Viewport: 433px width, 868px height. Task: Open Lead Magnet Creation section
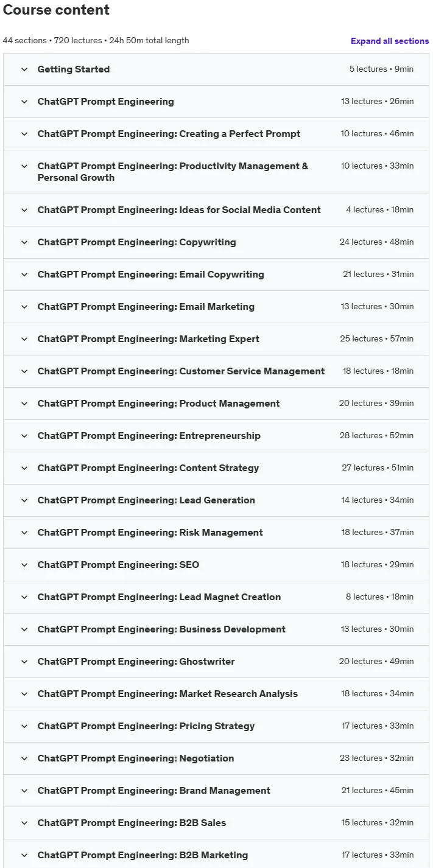[216, 597]
